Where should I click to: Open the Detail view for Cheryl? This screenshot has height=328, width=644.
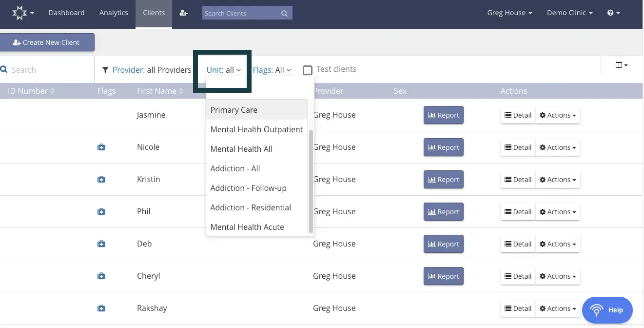tap(517, 276)
